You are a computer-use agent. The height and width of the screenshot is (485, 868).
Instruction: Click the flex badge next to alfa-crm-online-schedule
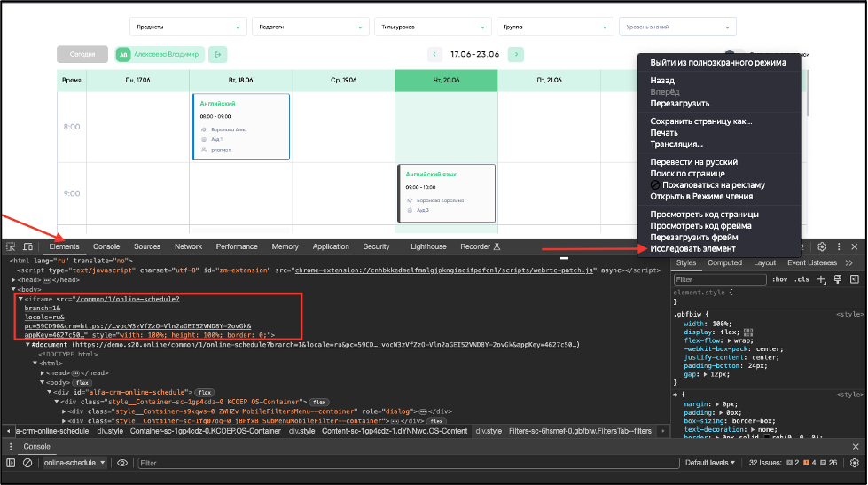tap(205, 393)
